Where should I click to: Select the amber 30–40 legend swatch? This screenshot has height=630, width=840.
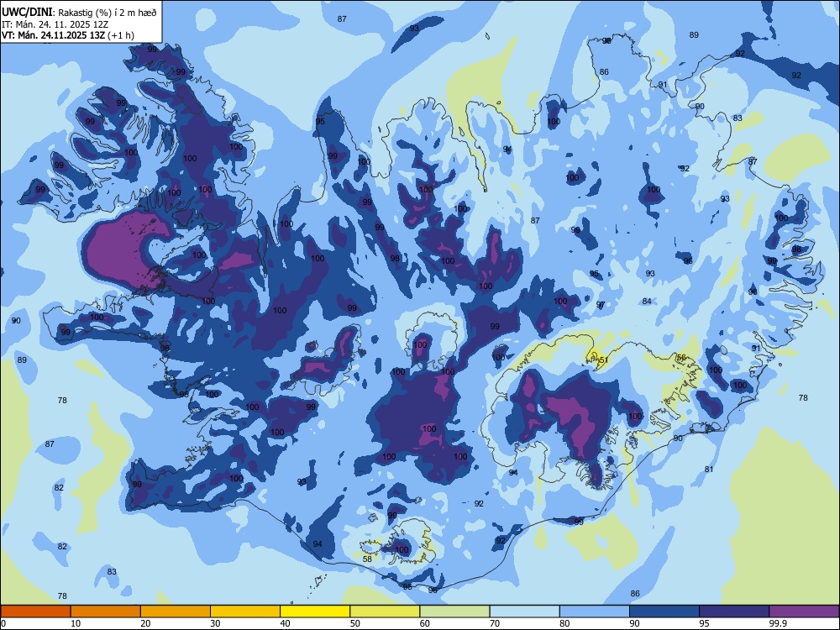click(245, 612)
